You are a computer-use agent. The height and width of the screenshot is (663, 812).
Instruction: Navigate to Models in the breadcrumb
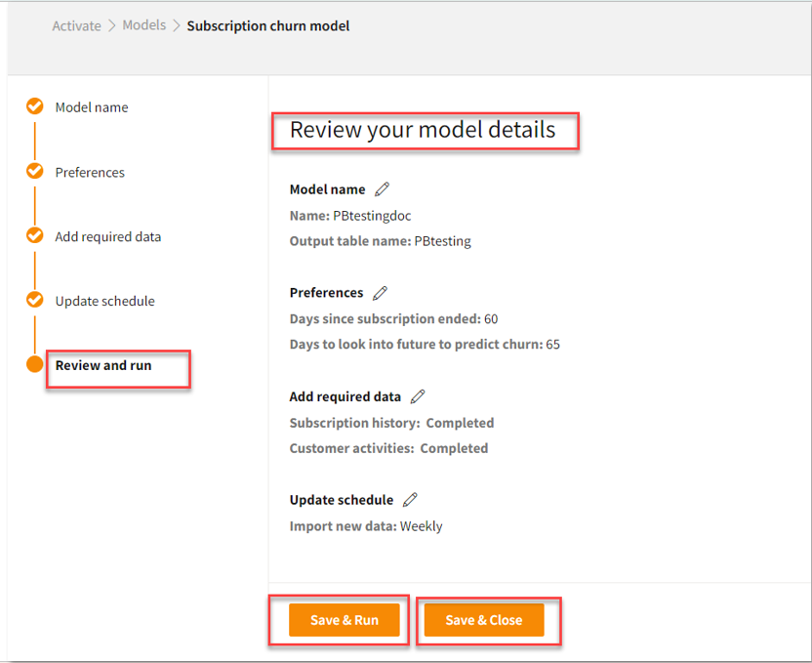tap(143, 25)
